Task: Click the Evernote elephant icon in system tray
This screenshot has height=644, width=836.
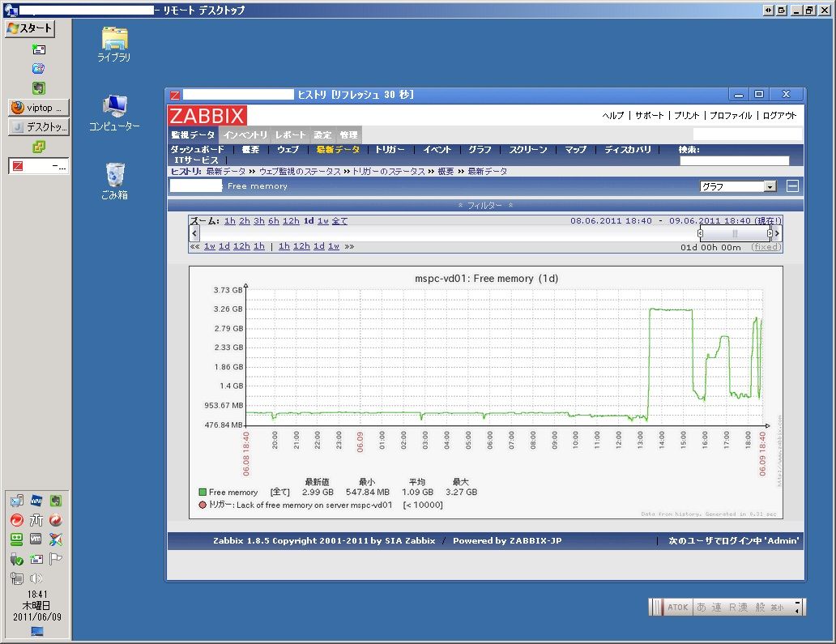Action: coord(56,501)
